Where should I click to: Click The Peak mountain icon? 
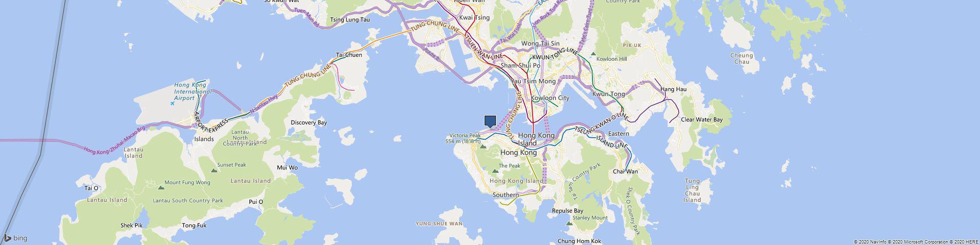pos(495,171)
